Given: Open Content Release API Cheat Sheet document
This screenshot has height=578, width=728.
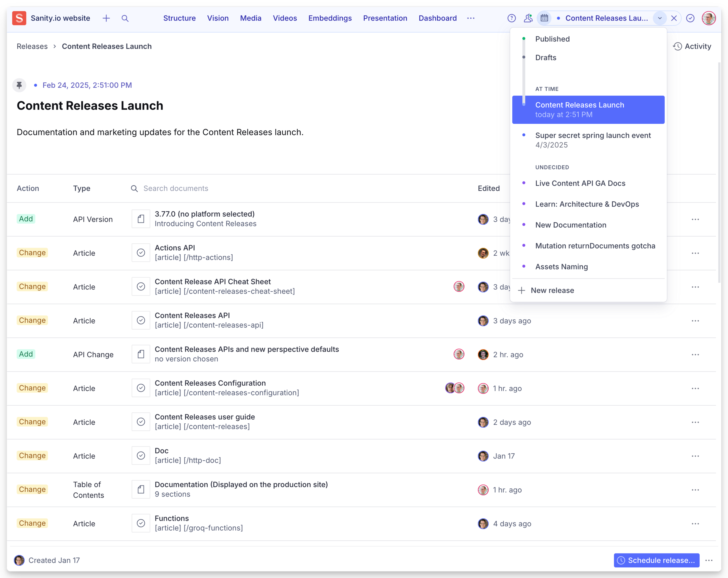Looking at the screenshot, I should coord(224,287).
